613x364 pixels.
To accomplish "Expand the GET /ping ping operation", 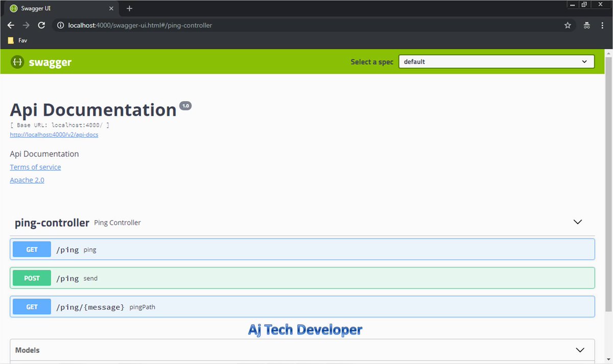I will click(x=302, y=250).
